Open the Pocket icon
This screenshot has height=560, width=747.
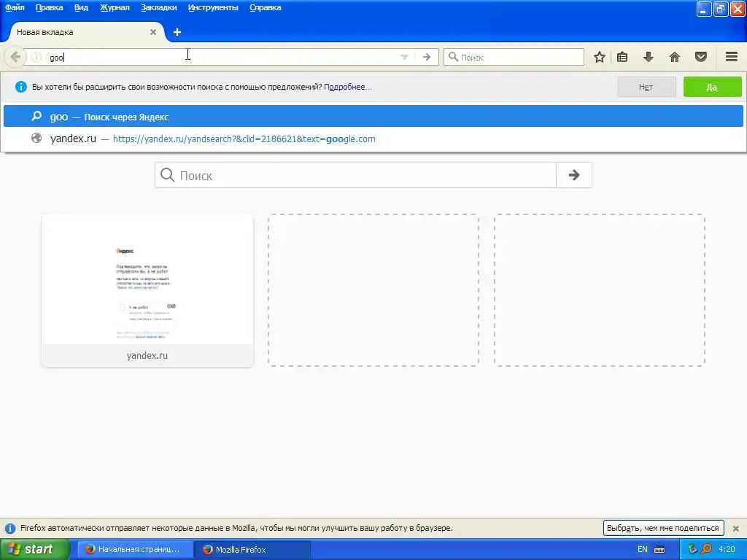[701, 57]
